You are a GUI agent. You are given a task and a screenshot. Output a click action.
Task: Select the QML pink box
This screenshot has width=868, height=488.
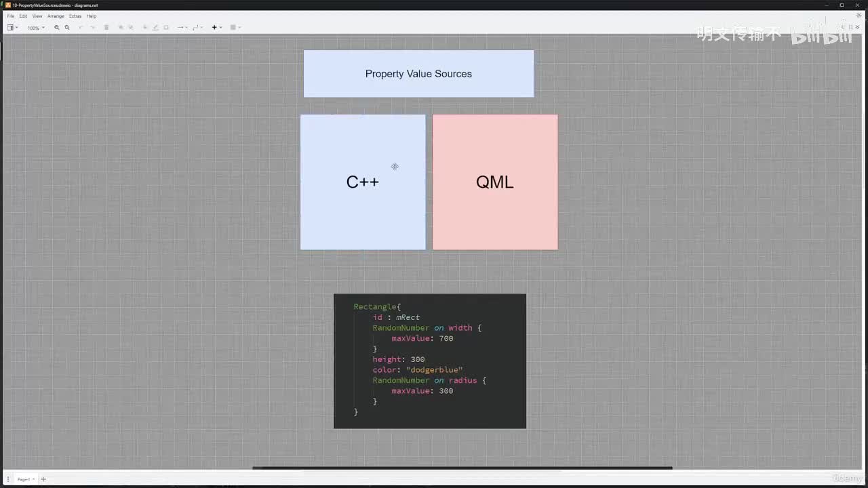(495, 182)
